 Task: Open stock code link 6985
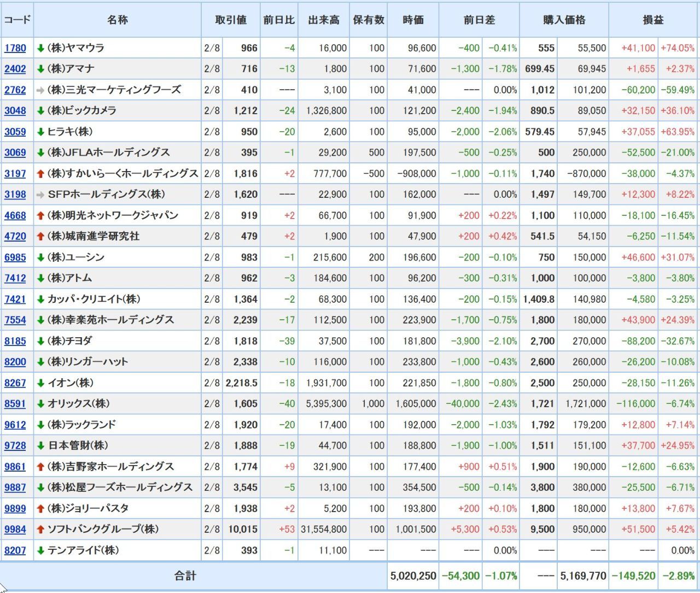point(15,257)
